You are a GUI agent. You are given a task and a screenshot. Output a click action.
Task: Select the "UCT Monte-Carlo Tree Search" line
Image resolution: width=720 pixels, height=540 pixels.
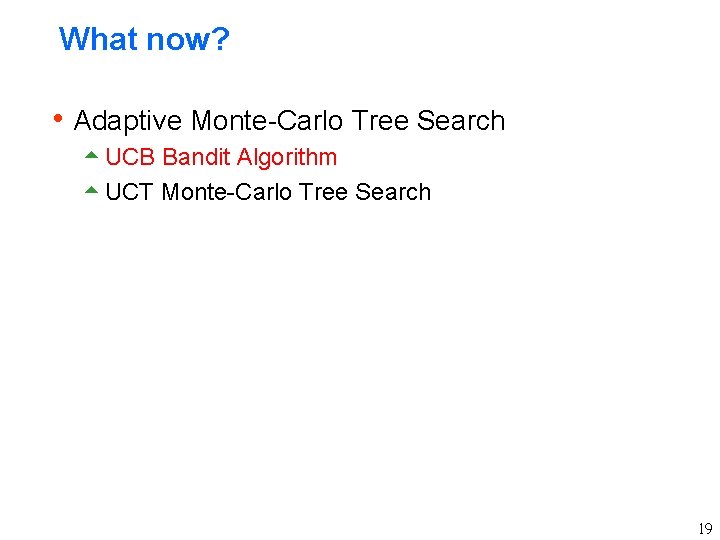pyautogui.click(x=267, y=192)
